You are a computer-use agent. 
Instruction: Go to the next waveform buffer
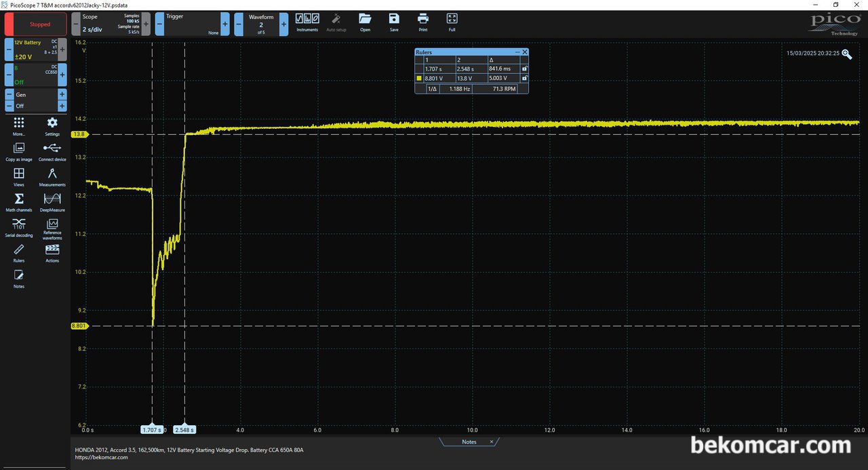(283, 24)
